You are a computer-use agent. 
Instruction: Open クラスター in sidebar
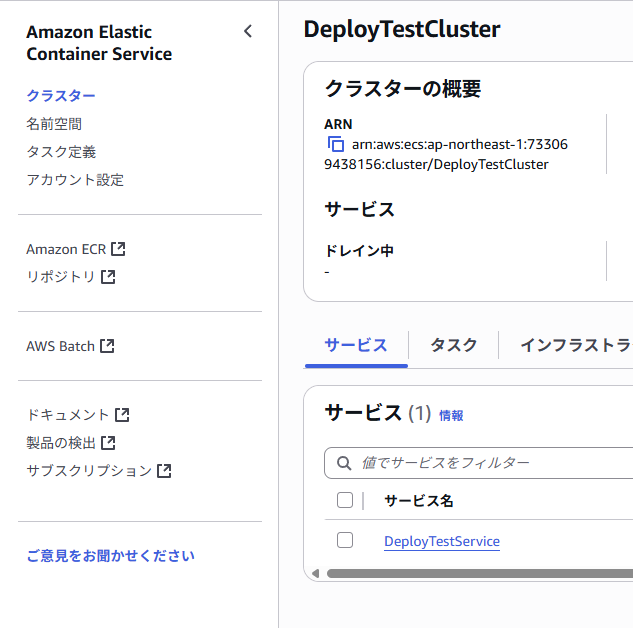pyautogui.click(x=61, y=96)
